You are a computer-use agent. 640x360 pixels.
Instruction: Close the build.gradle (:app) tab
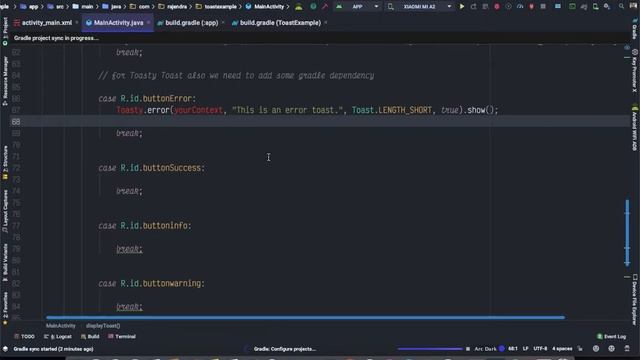[223, 23]
